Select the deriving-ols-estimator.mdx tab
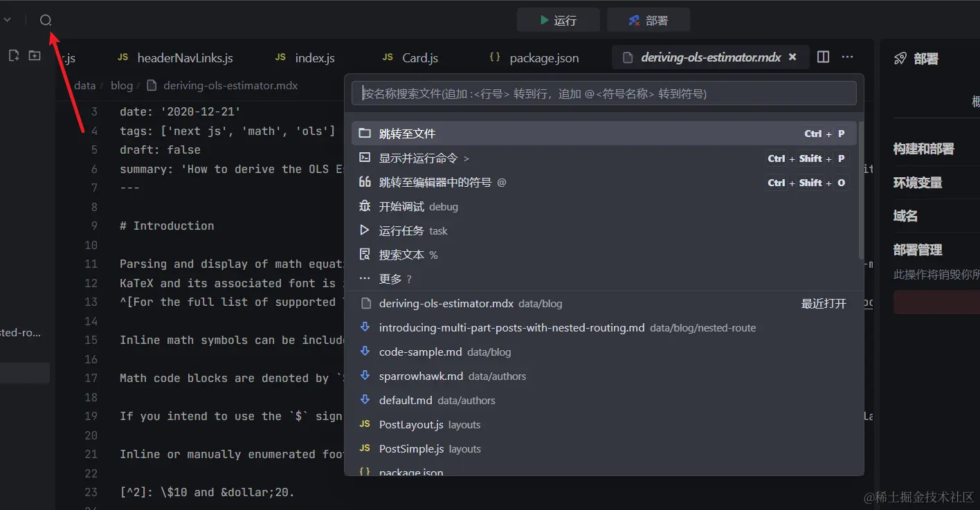This screenshot has width=980, height=510. click(710, 57)
